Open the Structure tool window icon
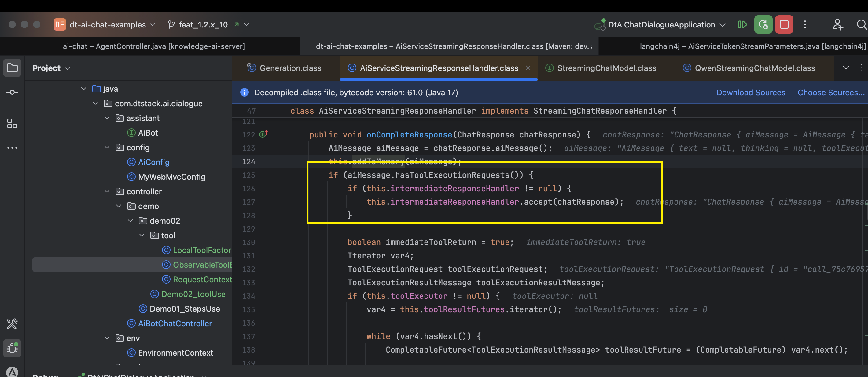868x377 pixels. 12,124
